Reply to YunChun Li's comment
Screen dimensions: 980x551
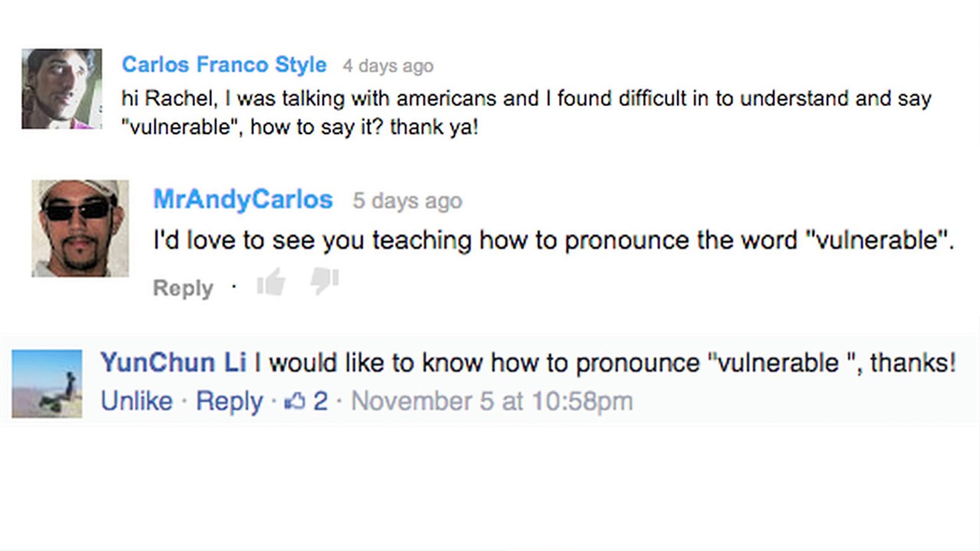pyautogui.click(x=229, y=401)
